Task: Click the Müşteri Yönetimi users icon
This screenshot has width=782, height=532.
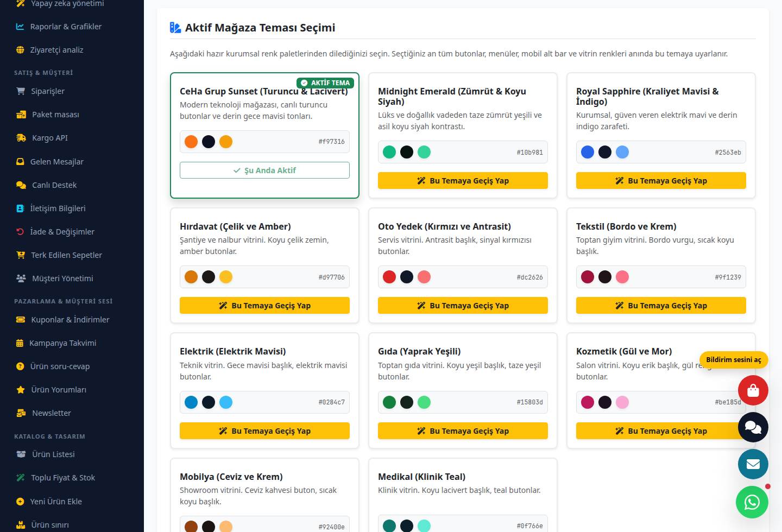Action: [21, 278]
